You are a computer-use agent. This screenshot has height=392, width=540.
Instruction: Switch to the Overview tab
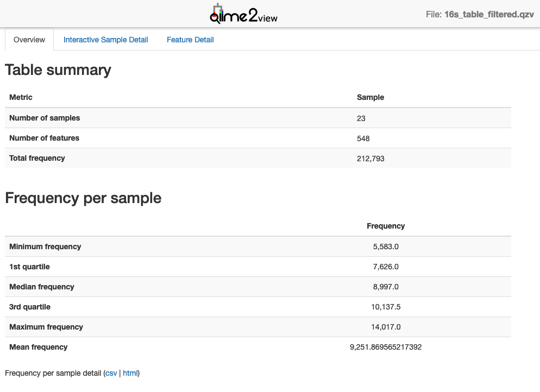(x=29, y=40)
